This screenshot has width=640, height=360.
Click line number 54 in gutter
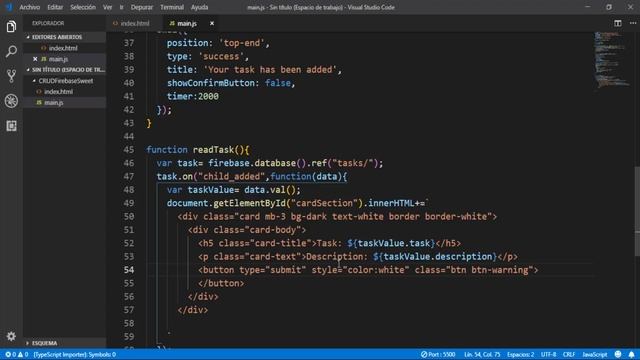point(129,270)
